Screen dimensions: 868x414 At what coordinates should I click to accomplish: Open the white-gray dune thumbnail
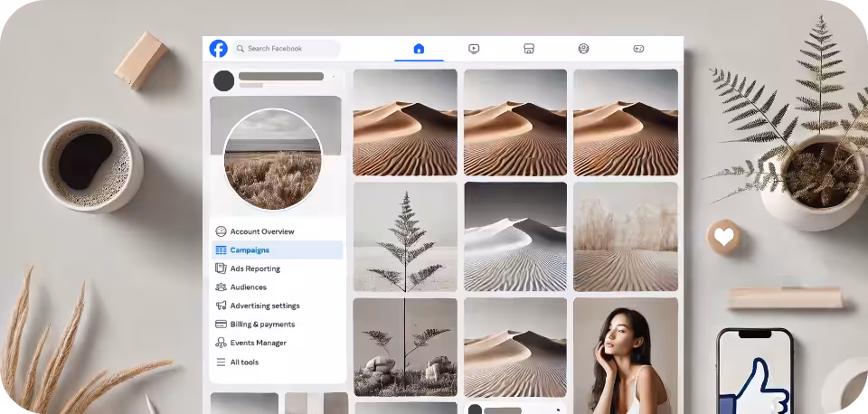tap(515, 237)
